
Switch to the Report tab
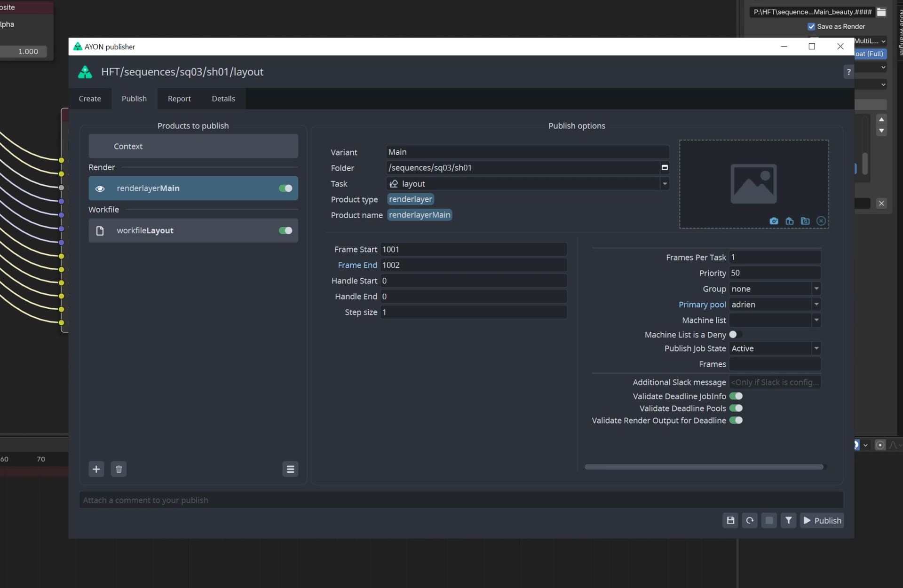(x=179, y=99)
